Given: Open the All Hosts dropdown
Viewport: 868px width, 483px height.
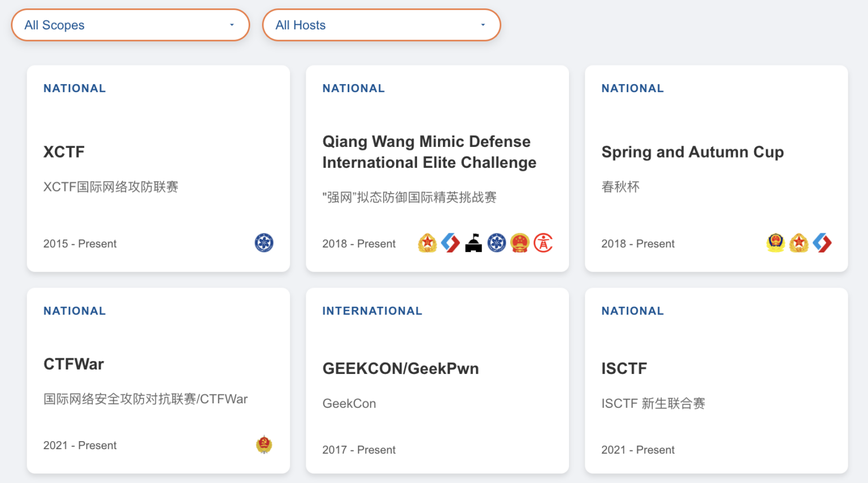Looking at the screenshot, I should tap(381, 25).
